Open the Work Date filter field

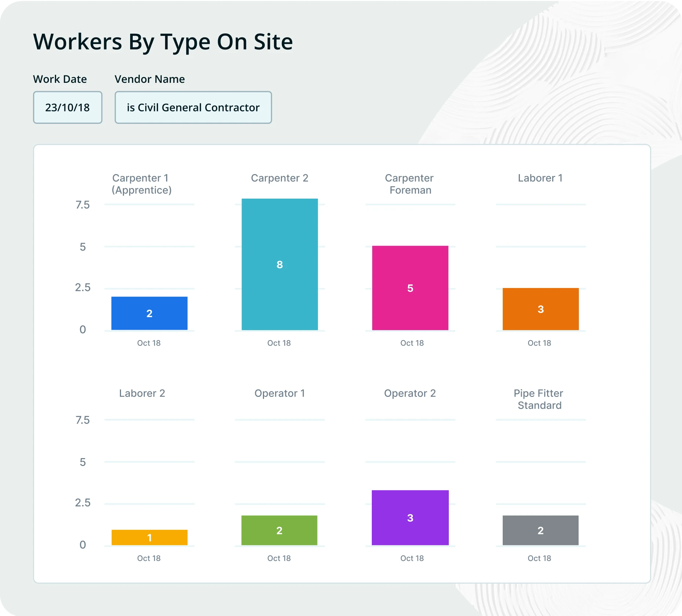tap(67, 107)
